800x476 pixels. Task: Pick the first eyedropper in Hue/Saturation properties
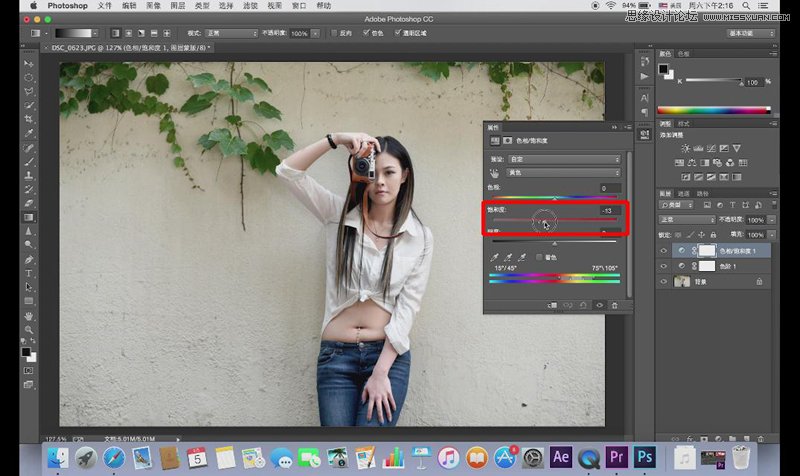[494, 257]
